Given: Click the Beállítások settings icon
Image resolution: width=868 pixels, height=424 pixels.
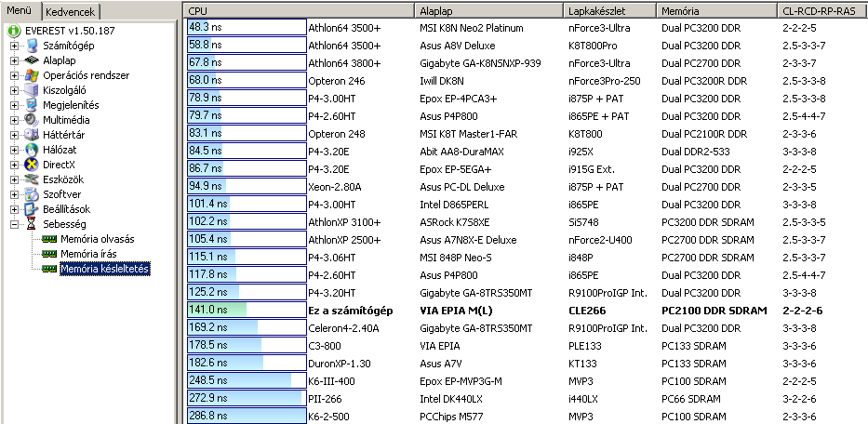Looking at the screenshot, I should pyautogui.click(x=32, y=210).
